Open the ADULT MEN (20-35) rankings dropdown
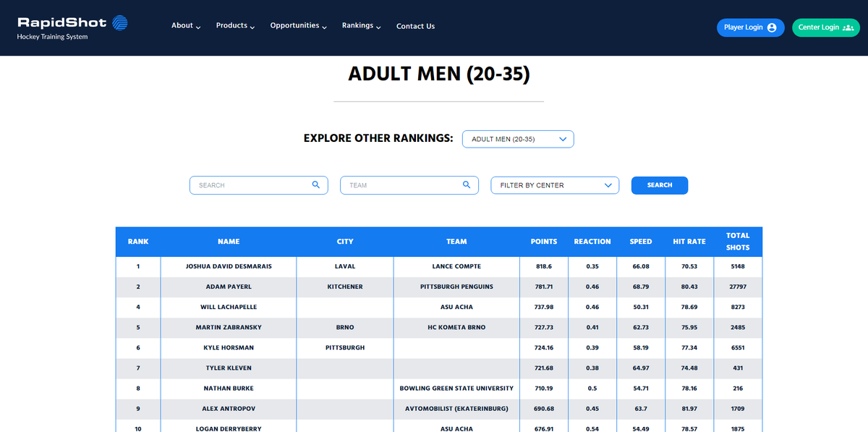This screenshot has height=432, width=868. [518, 139]
